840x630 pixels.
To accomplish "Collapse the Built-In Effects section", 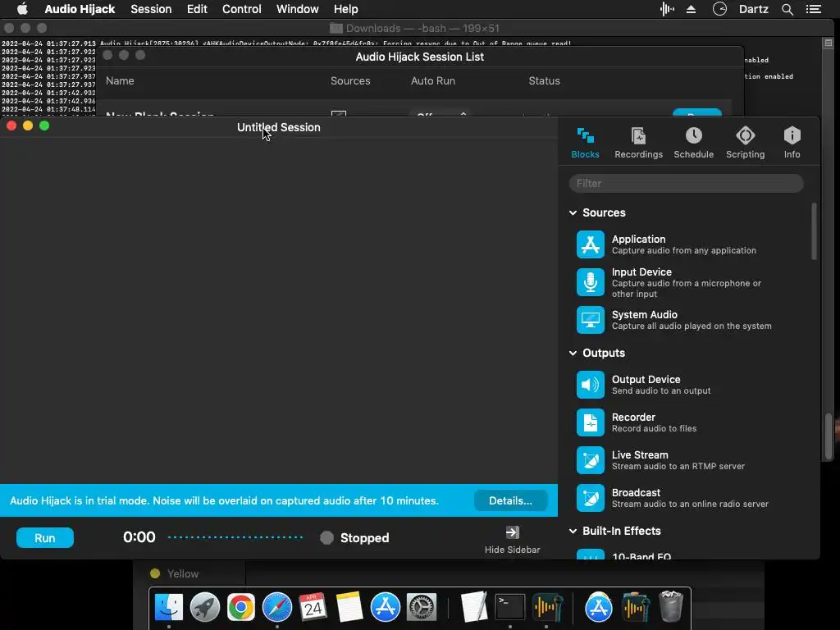I will tap(573, 531).
